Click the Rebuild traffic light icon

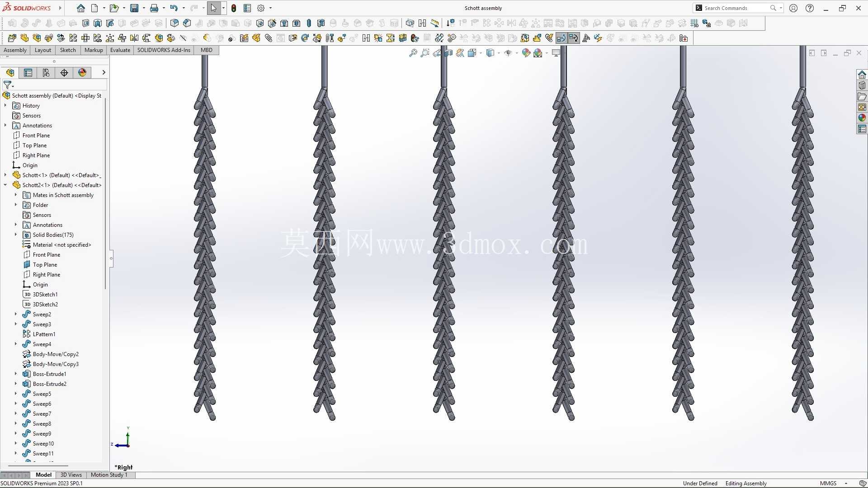tap(234, 8)
